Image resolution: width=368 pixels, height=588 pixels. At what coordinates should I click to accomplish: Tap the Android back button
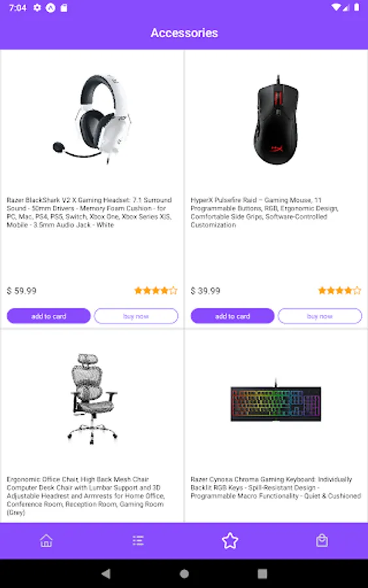[x=106, y=574]
